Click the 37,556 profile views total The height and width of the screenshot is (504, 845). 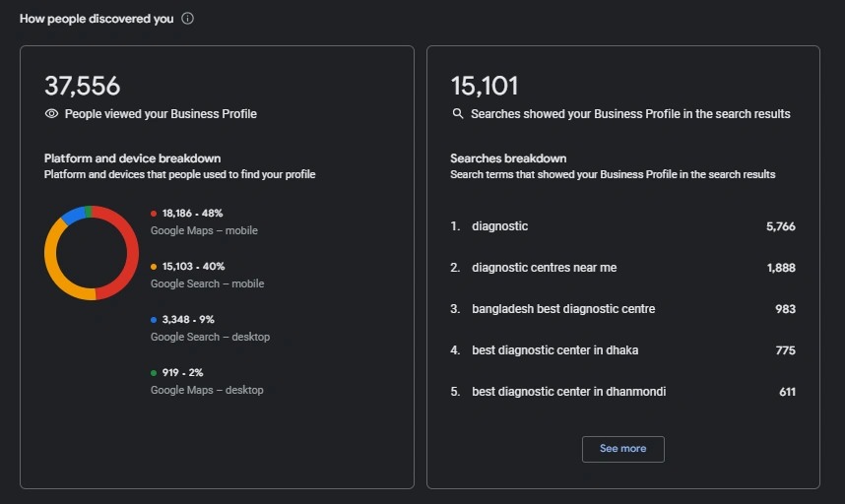83,86
